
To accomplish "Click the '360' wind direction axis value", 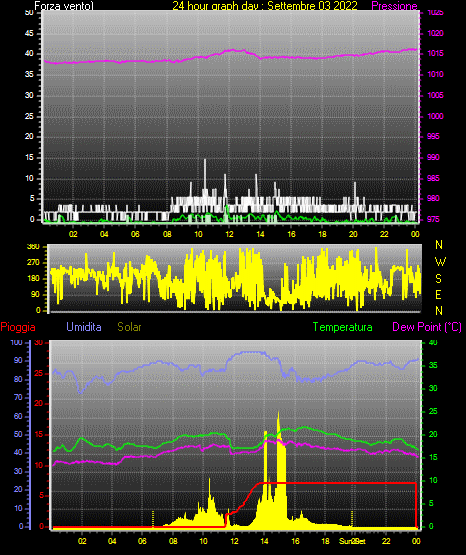I will [33, 247].
